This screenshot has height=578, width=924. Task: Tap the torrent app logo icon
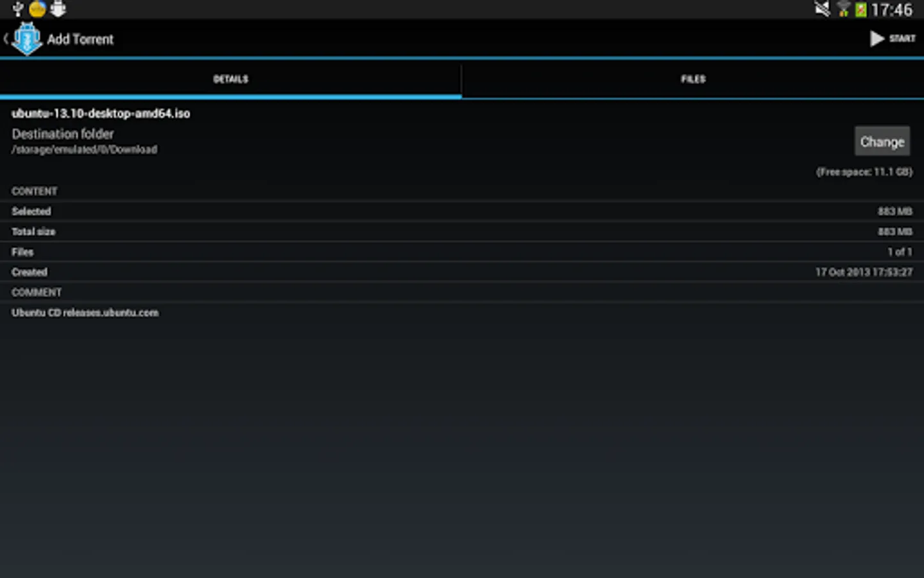(x=27, y=39)
